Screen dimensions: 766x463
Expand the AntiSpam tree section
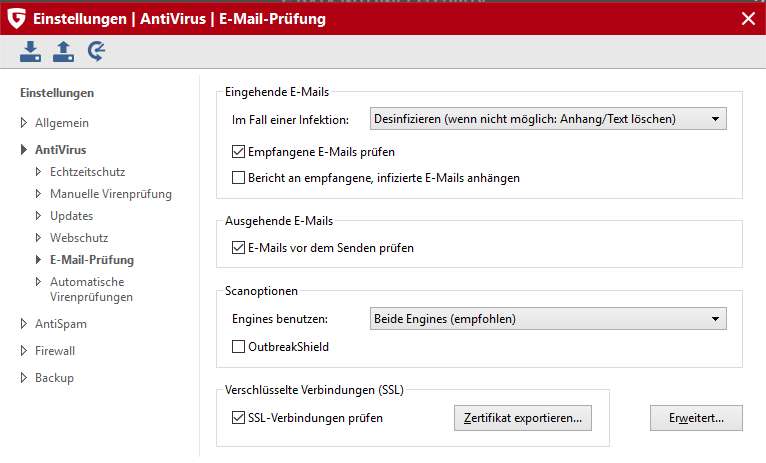coord(24,324)
